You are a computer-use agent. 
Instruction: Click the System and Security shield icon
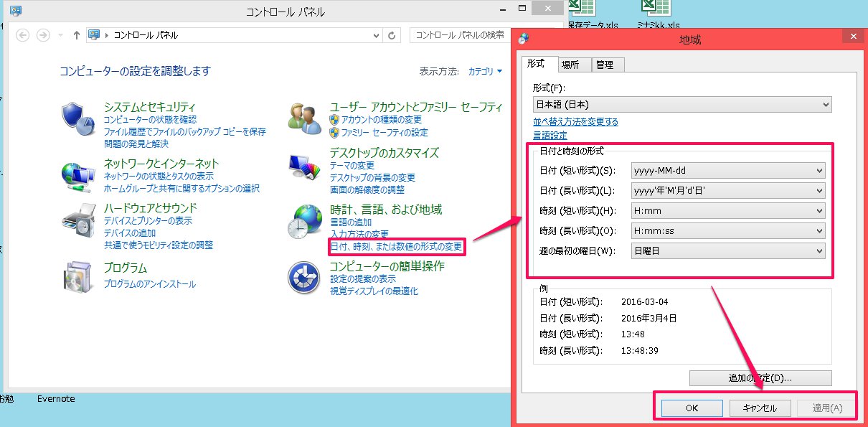pyautogui.click(x=77, y=119)
